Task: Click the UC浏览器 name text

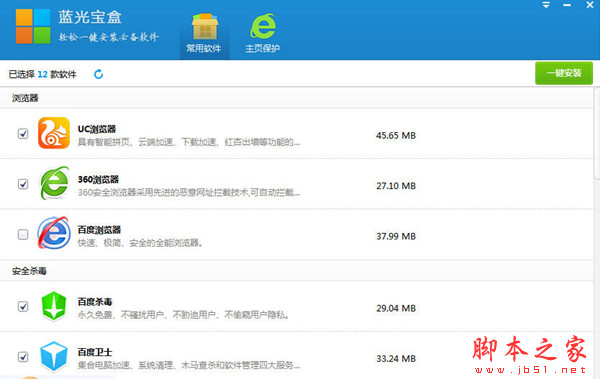Action: [96, 129]
